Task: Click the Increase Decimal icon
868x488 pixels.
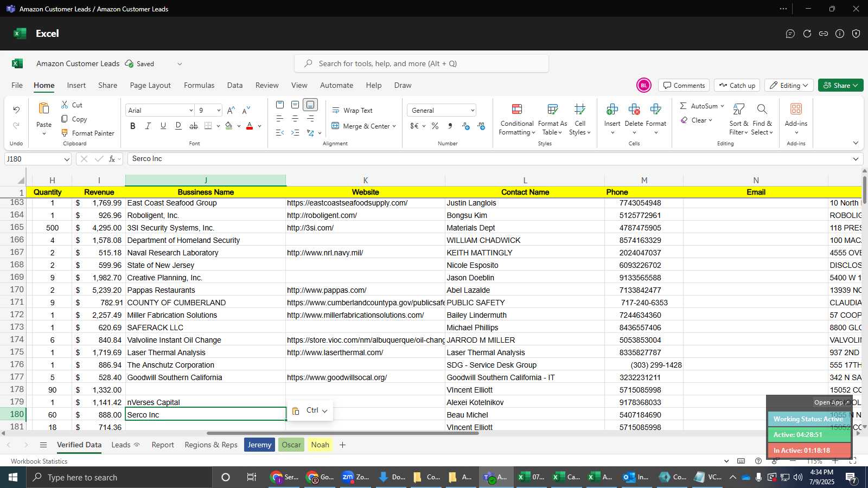Action: (466, 126)
